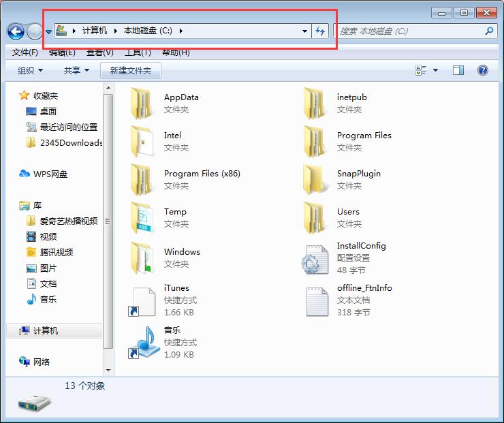Select 图片 library
Viewport: 504px width, 423px height.
pyautogui.click(x=48, y=268)
